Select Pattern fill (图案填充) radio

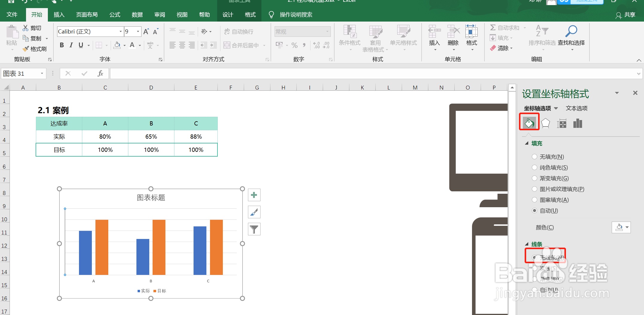click(x=535, y=200)
